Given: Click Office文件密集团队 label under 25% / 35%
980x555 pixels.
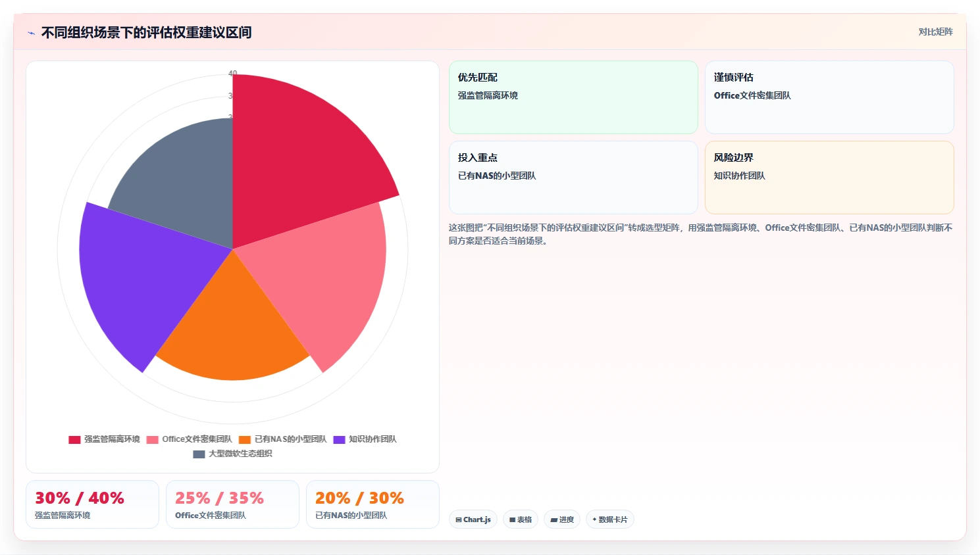Looking at the screenshot, I should click(x=211, y=516).
